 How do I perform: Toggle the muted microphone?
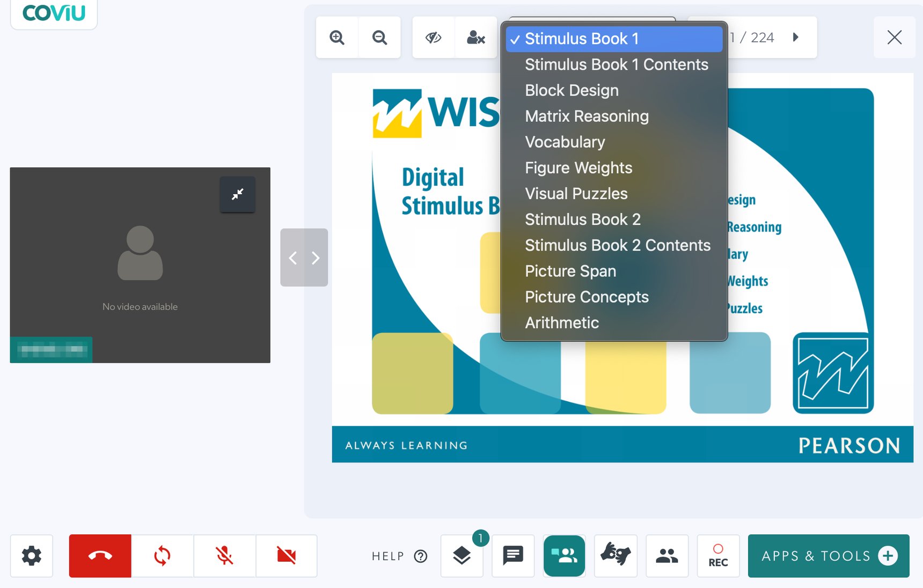point(224,556)
